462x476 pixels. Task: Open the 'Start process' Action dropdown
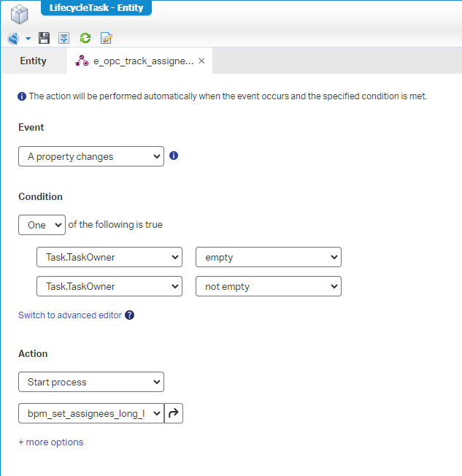91,382
